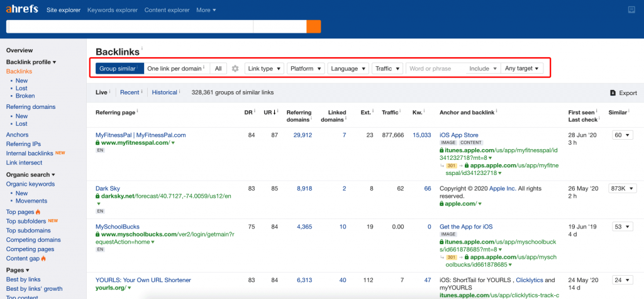Click the top-right notification icon
Image resolution: width=644 pixels, height=299 pixels.
631,10
